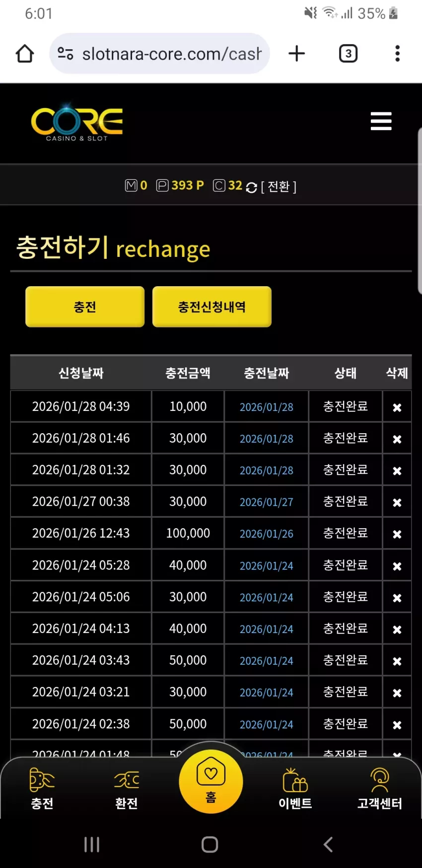Image resolution: width=422 pixels, height=868 pixels.
Task: Delete the 2026/01/28 04:39 record
Action: [x=397, y=407]
